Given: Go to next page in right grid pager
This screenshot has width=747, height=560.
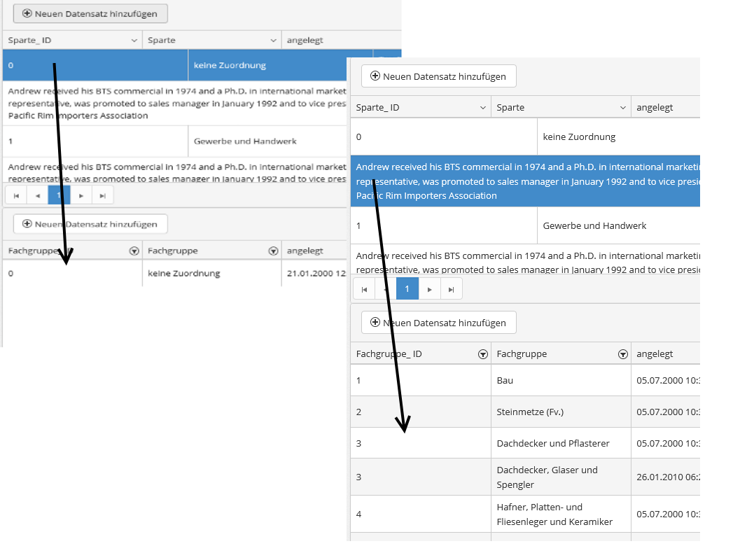Looking at the screenshot, I should coord(430,289).
